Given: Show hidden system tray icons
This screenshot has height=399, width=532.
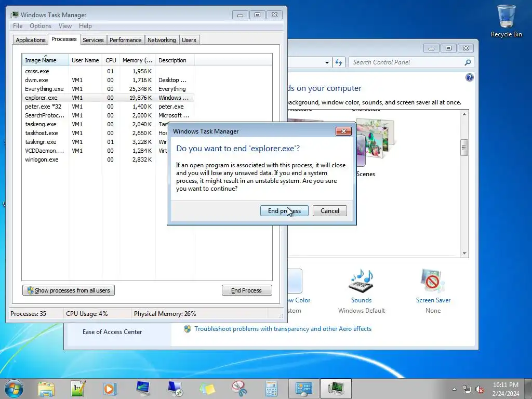Looking at the screenshot, I should click(454, 389).
